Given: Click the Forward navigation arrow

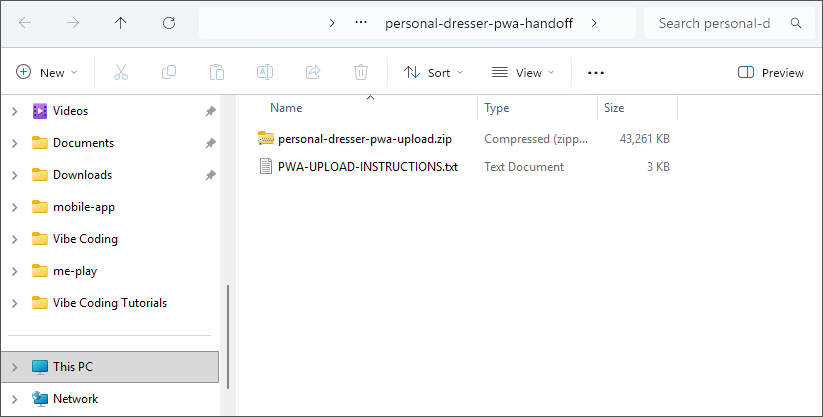Looking at the screenshot, I should [73, 23].
